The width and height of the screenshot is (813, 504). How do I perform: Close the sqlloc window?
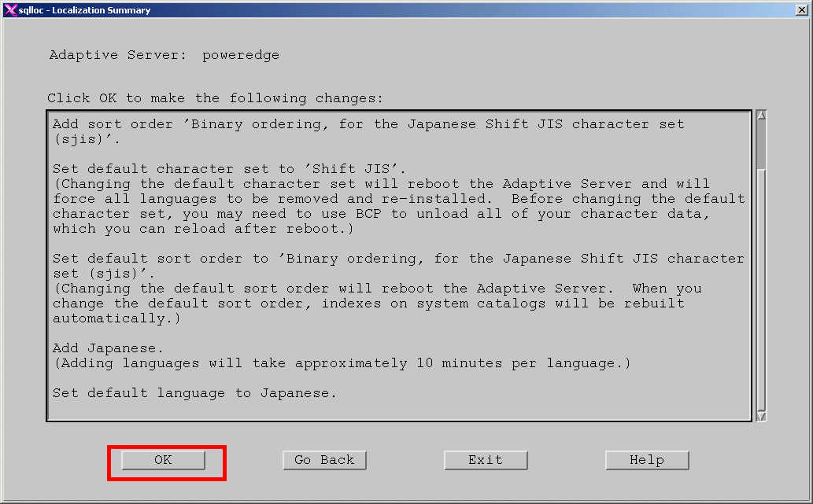point(800,10)
